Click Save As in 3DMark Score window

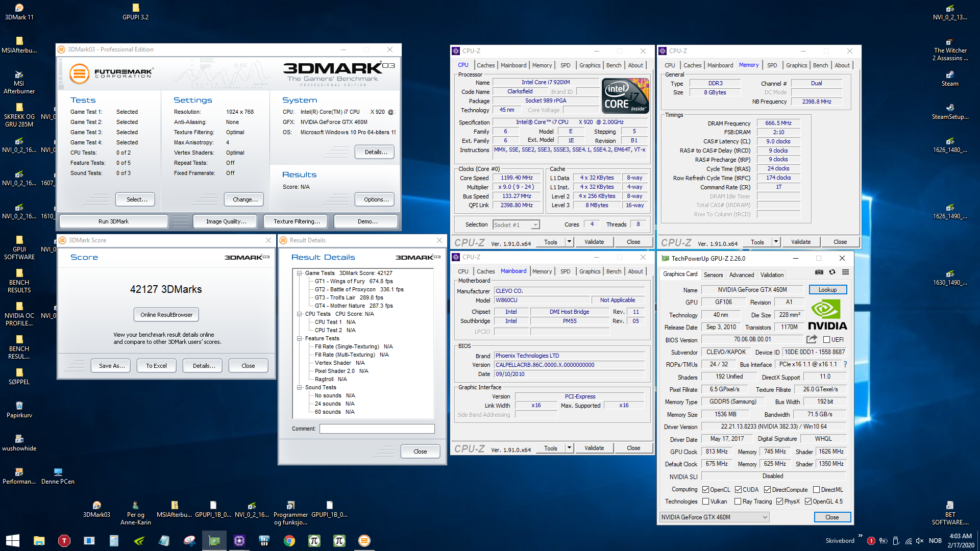[112, 366]
